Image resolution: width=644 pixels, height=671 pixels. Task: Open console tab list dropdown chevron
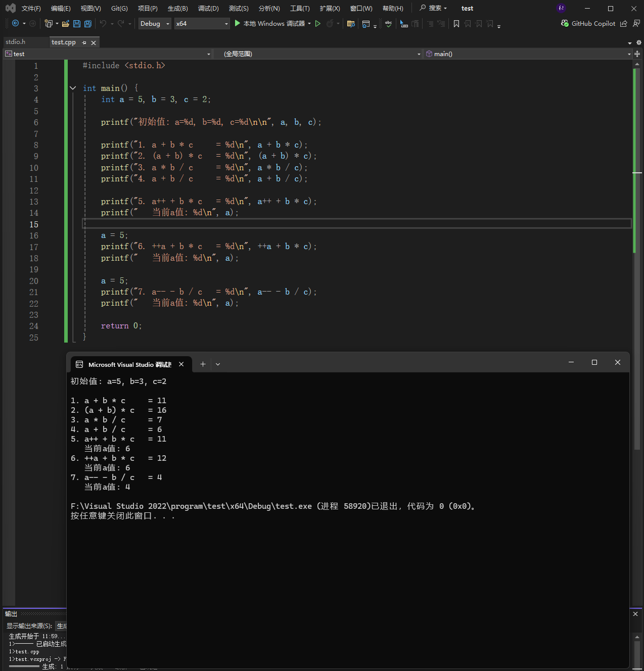pyautogui.click(x=218, y=364)
